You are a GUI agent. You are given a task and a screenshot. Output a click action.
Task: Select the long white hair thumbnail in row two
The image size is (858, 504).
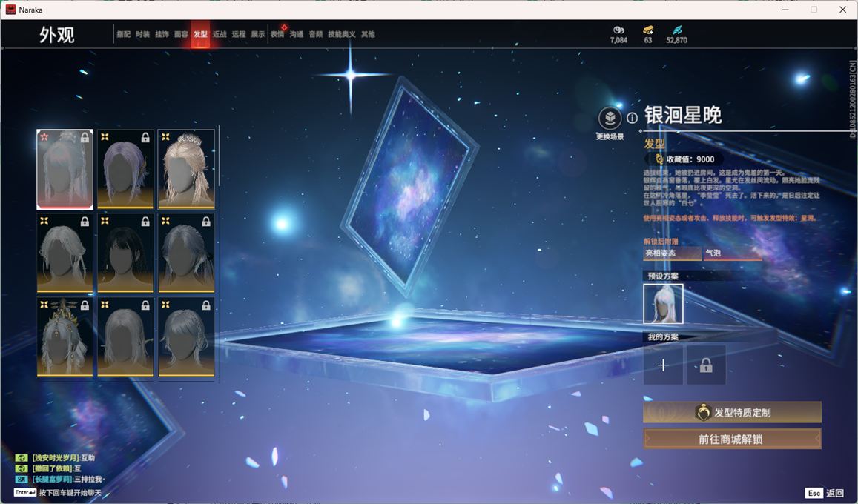click(x=65, y=253)
